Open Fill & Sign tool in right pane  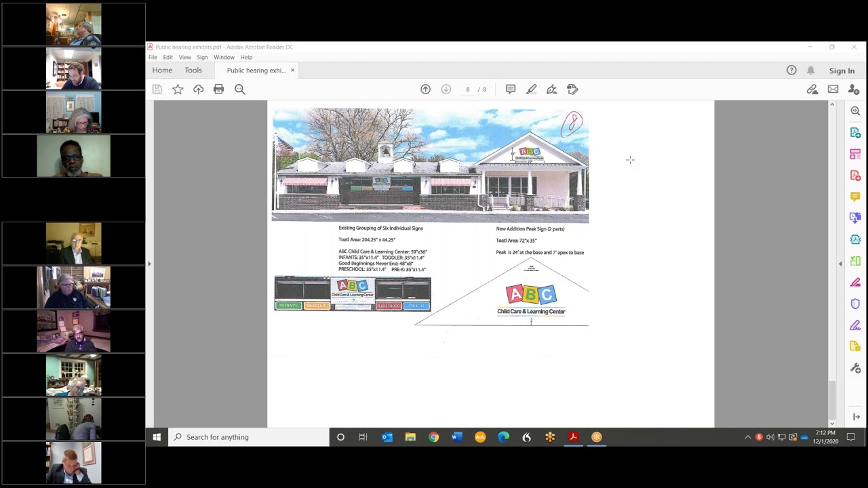[x=856, y=325]
